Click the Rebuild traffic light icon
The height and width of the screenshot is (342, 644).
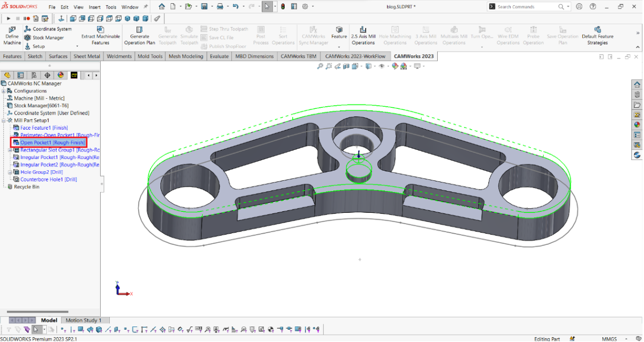pyautogui.click(x=283, y=7)
